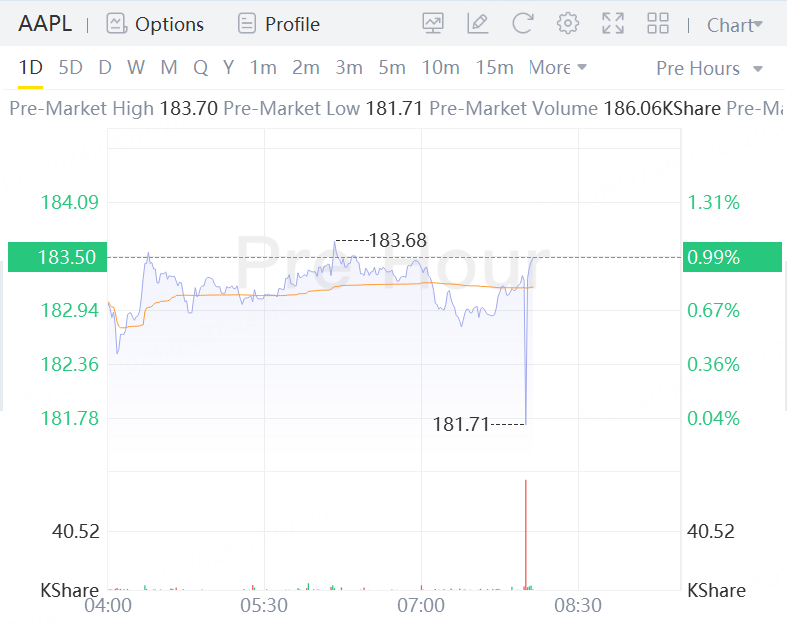Click the Profile document icon

pyautogui.click(x=246, y=24)
